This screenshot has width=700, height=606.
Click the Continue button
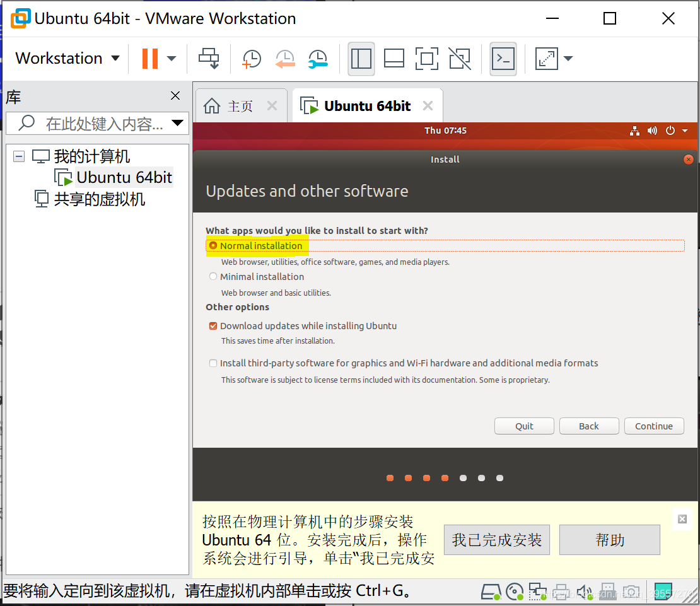tap(654, 426)
